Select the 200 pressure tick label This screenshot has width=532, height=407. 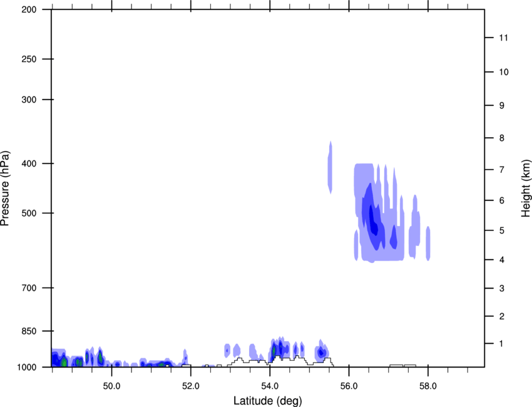point(29,9)
